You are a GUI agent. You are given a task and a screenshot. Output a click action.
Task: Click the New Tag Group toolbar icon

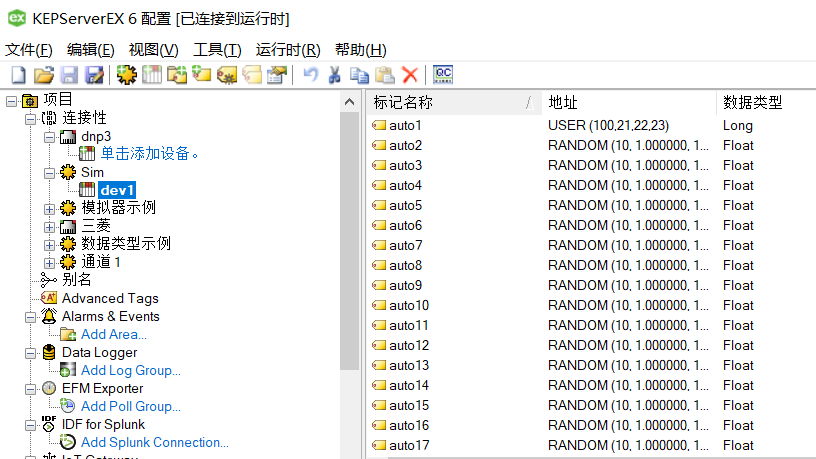tap(177, 75)
